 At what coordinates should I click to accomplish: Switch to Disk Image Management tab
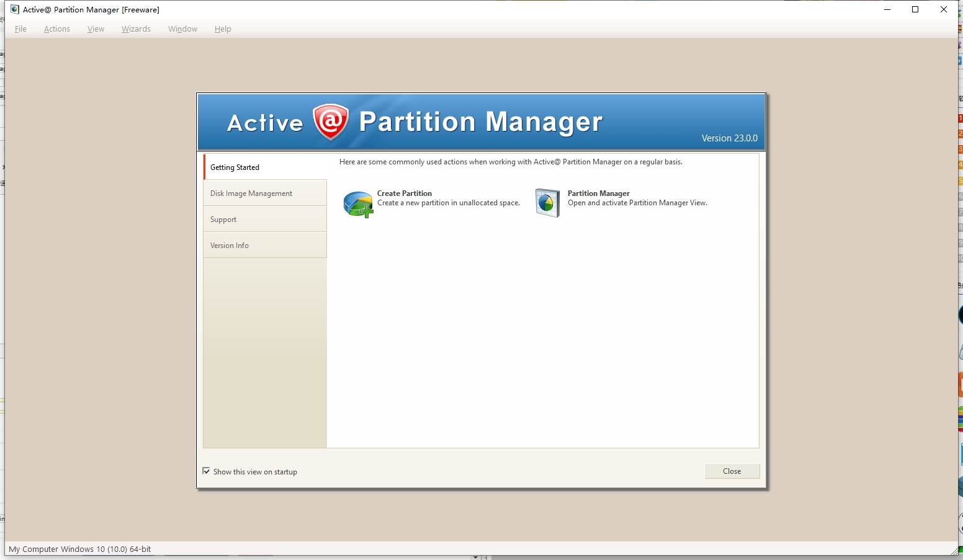[265, 193]
